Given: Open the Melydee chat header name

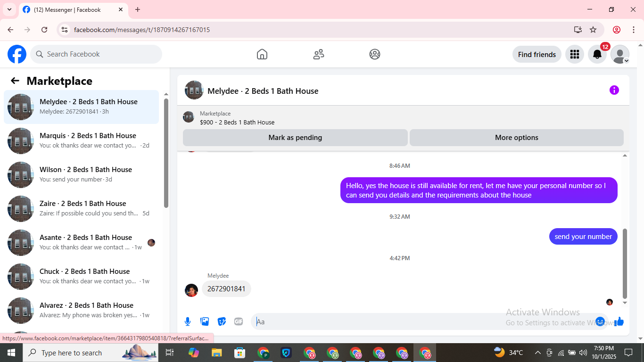Looking at the screenshot, I should 263,91.
